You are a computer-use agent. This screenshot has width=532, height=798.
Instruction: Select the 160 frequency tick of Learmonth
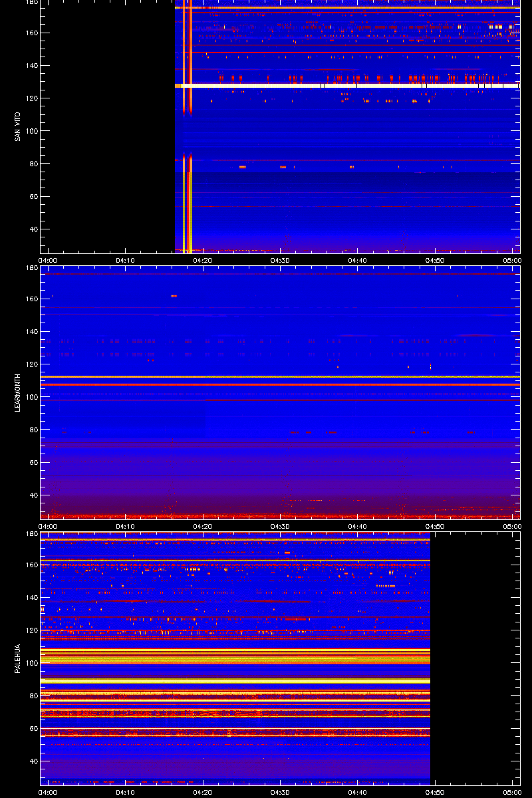pos(31,299)
